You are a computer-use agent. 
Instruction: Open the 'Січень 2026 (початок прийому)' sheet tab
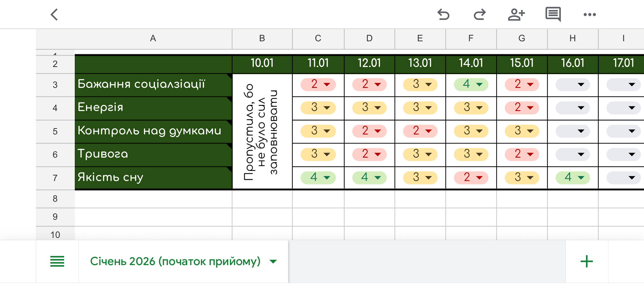tap(175, 261)
